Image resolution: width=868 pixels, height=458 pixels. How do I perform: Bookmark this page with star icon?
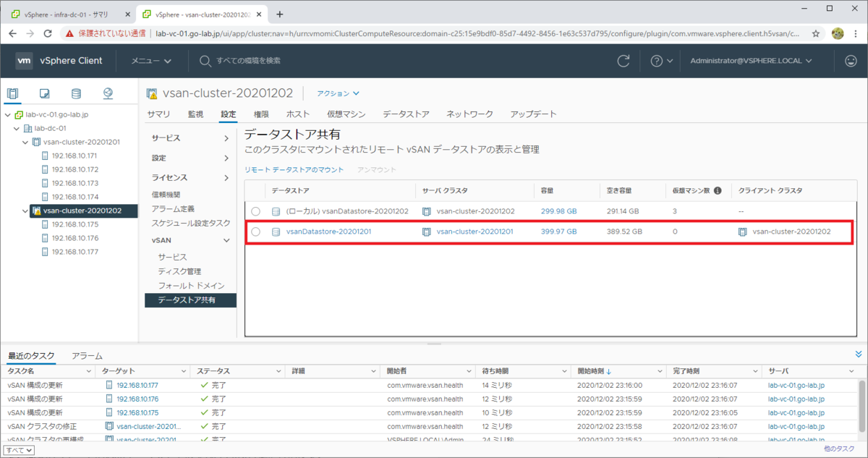coord(816,33)
